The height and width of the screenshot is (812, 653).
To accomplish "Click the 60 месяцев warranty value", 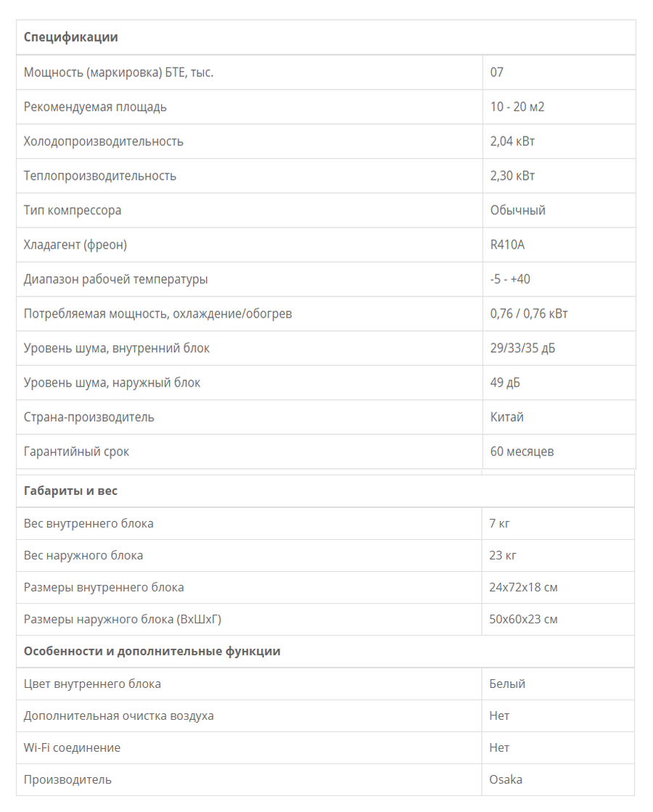I will (x=522, y=451).
